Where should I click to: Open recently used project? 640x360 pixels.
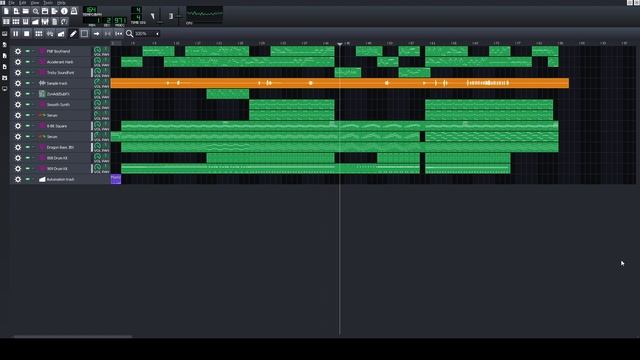click(x=36, y=11)
